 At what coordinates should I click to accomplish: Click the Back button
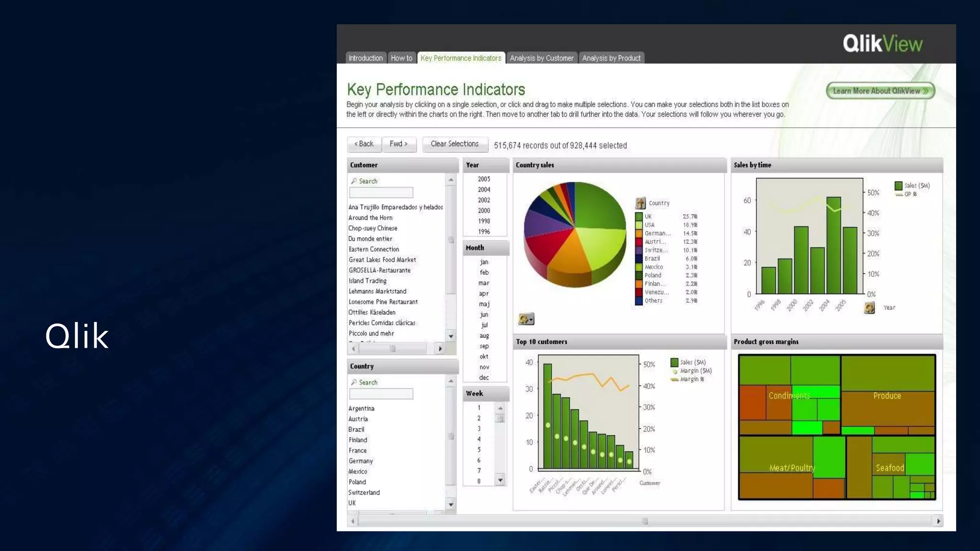click(364, 144)
